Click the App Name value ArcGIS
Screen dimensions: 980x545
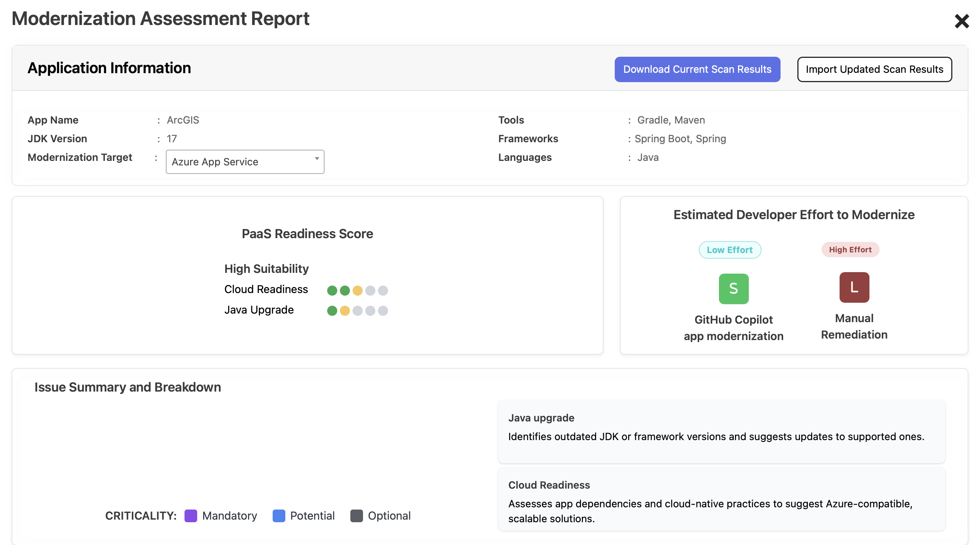(x=183, y=120)
